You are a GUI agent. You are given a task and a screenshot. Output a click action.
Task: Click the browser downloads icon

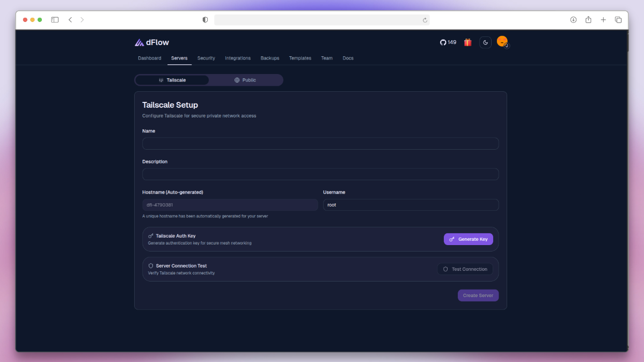coord(573,20)
